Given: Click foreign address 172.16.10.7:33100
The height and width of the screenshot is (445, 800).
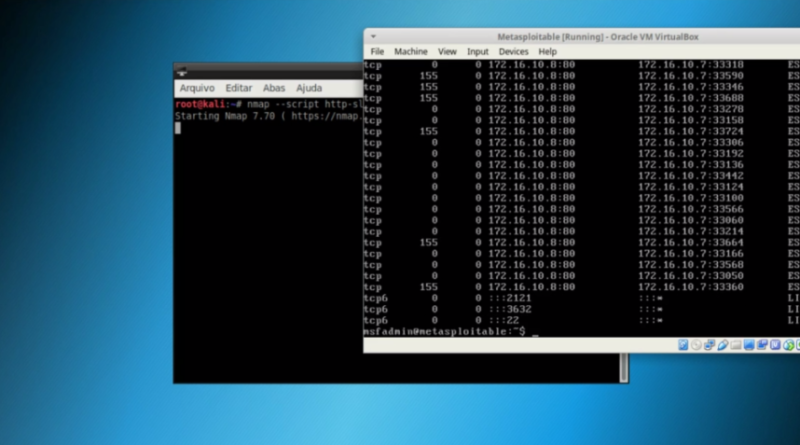Looking at the screenshot, I should [691, 198].
